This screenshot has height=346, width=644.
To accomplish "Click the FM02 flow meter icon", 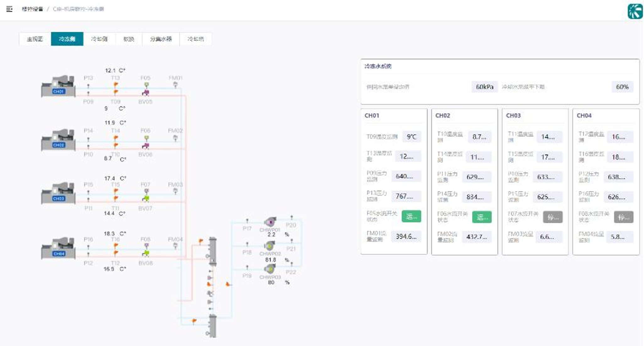I will (x=176, y=138).
